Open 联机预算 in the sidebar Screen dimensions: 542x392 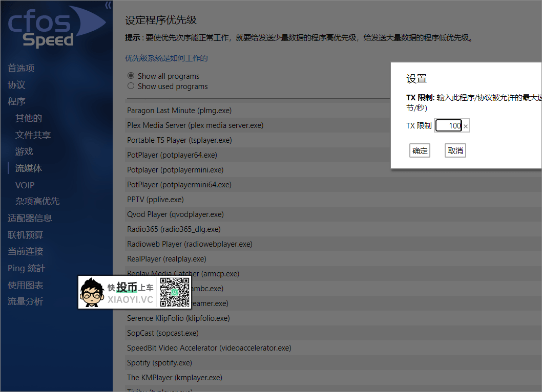click(26, 235)
